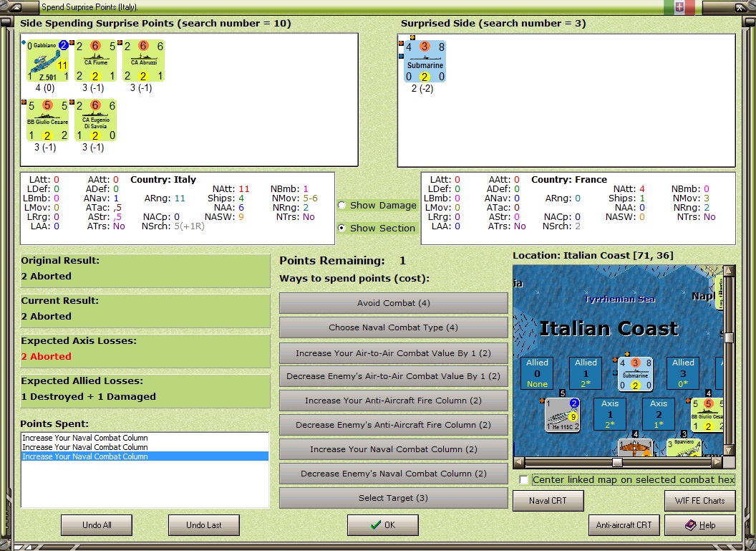
Task: Close the Spend Surprise Points dialog
Action: pyautogui.click(x=739, y=7)
